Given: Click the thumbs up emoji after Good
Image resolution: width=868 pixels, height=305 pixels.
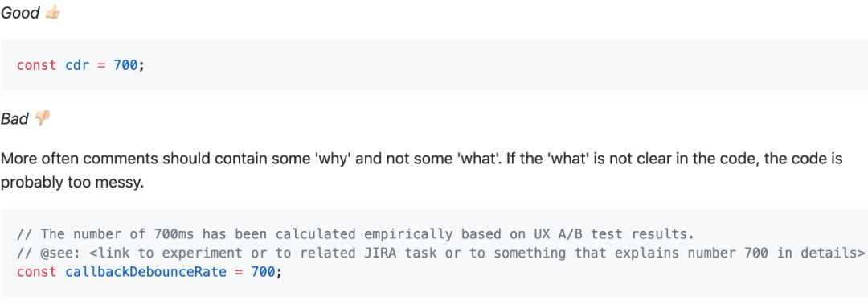Looking at the screenshot, I should click(x=52, y=12).
